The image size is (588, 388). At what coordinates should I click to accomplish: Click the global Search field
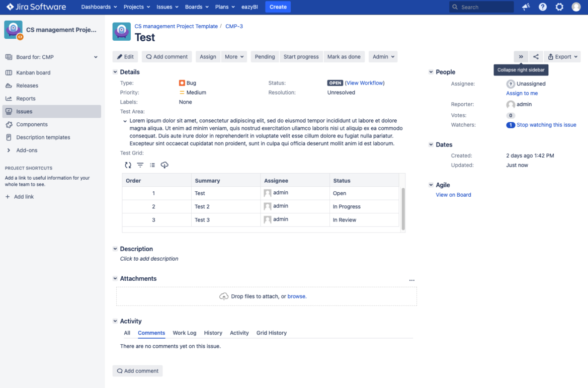click(481, 7)
